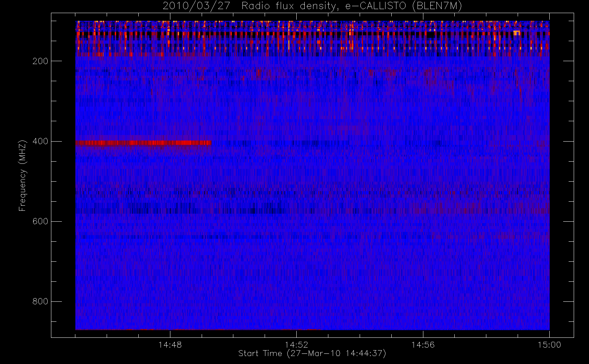This screenshot has height=364, width=589.
Task: Click the 400 frequency tick label
Action: click(40, 141)
